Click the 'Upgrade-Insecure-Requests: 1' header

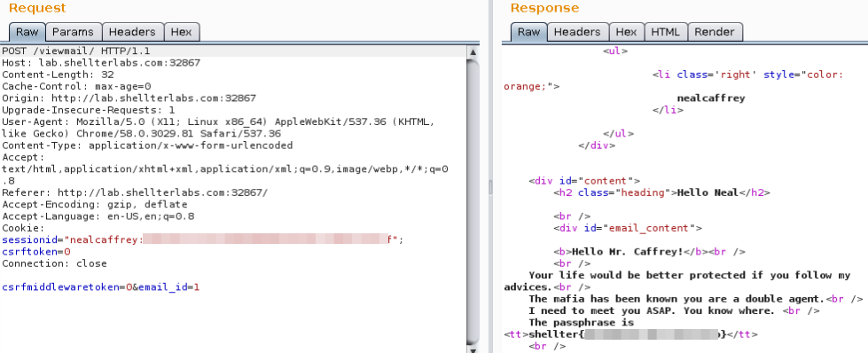89,110
